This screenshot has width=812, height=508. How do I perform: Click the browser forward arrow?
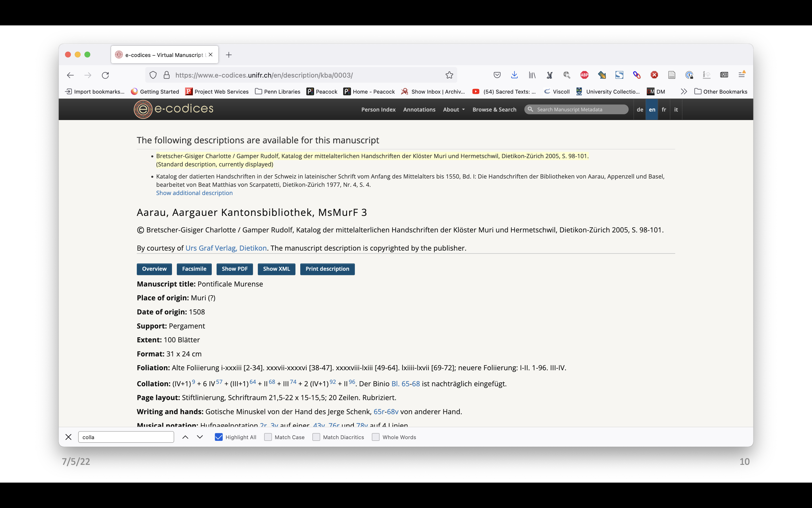tap(88, 75)
